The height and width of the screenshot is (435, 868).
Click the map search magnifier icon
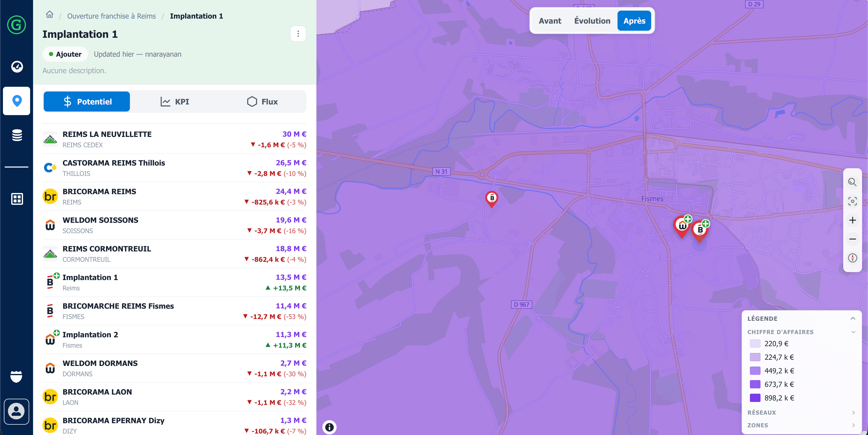[x=852, y=182]
